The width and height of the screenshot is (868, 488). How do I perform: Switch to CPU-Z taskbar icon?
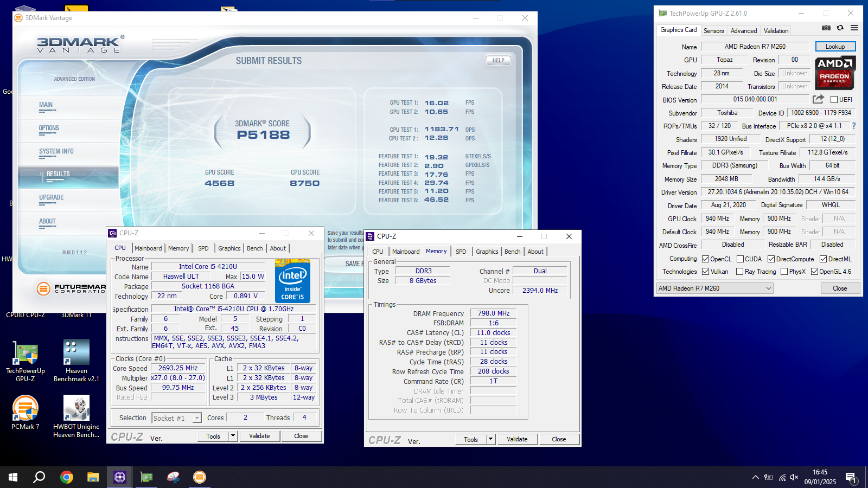pos(120,477)
